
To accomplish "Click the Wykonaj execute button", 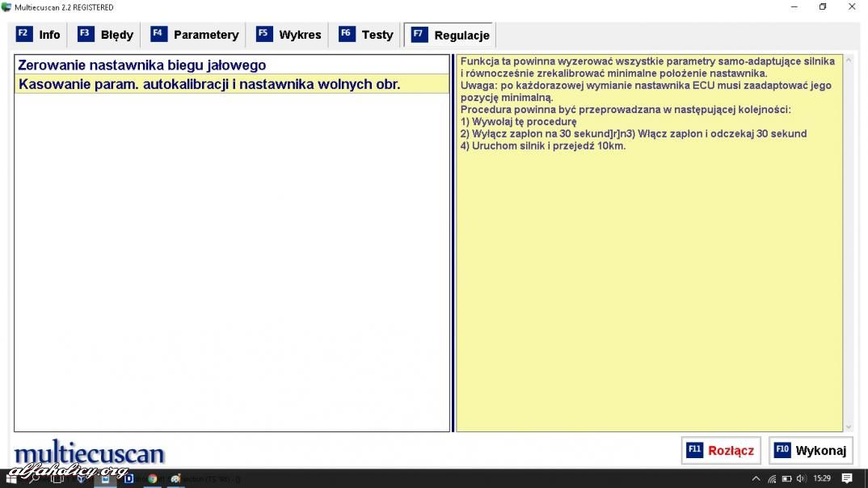I will tap(811, 450).
